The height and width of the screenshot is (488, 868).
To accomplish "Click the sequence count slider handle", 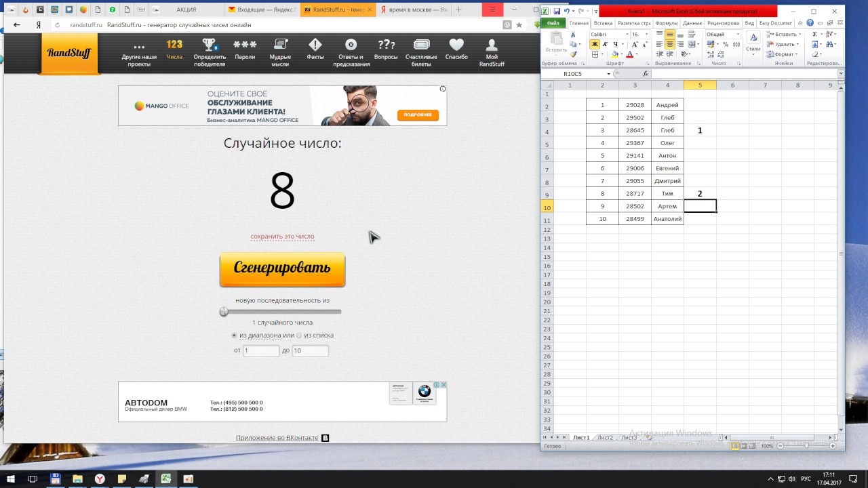I will click(224, 312).
